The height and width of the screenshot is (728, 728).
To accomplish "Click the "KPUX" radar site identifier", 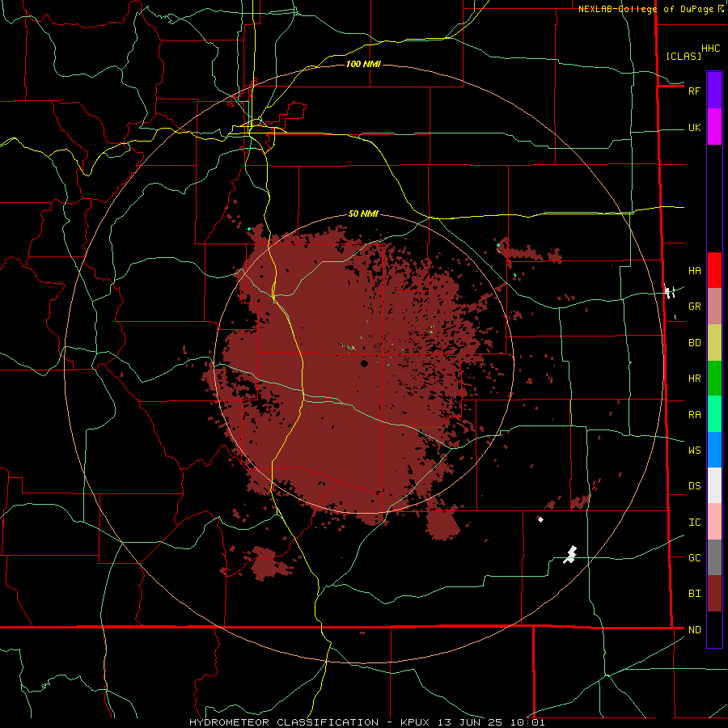I will [415, 722].
